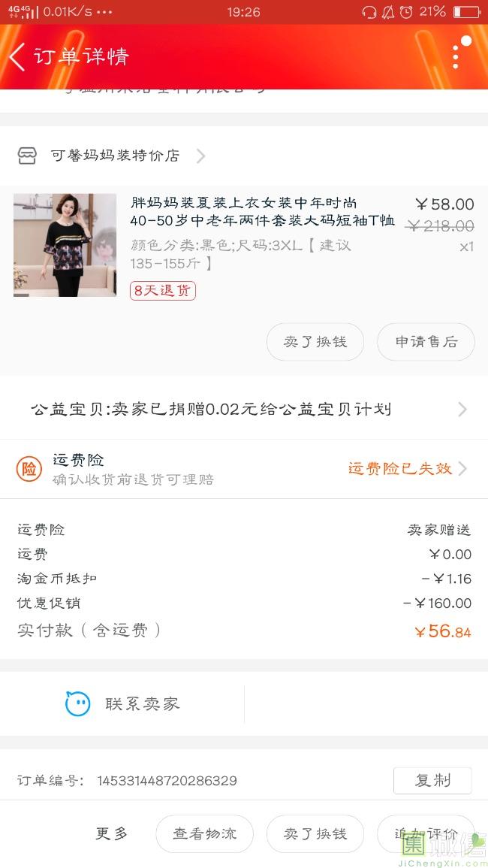
Task: Expand 可馨妈妈装特价店 shop chevron
Action: point(200,156)
